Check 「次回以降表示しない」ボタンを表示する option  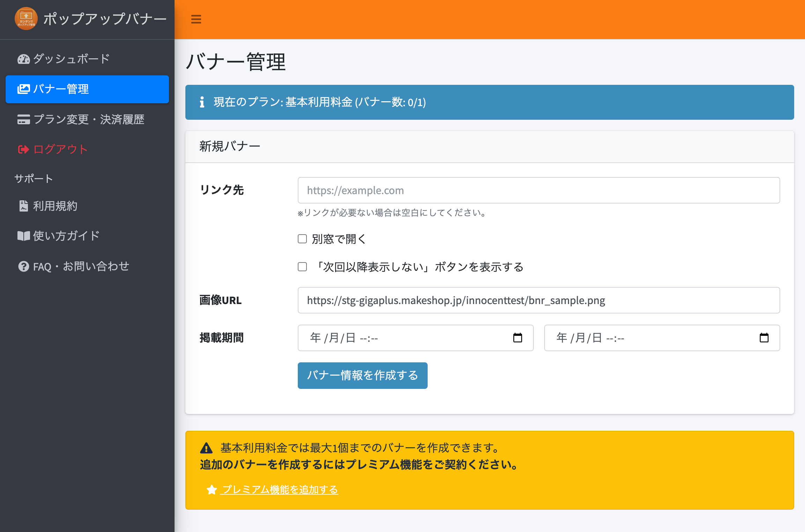click(x=302, y=267)
